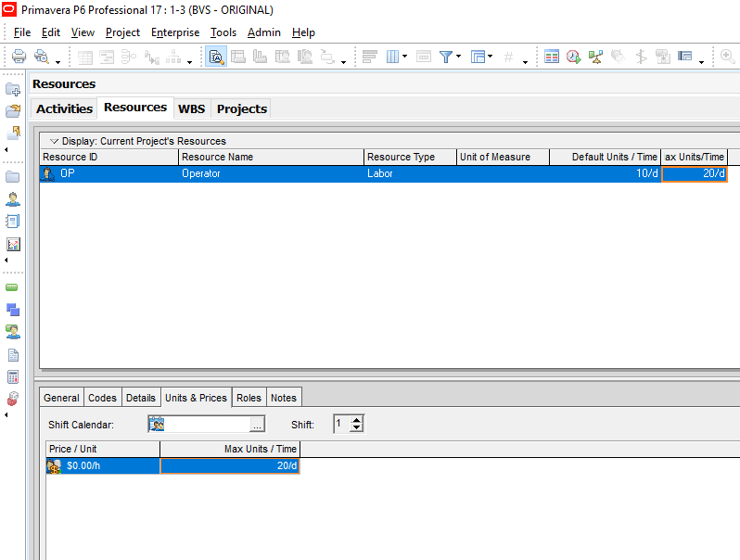Open Resources person icon in sidebar

[x=13, y=199]
